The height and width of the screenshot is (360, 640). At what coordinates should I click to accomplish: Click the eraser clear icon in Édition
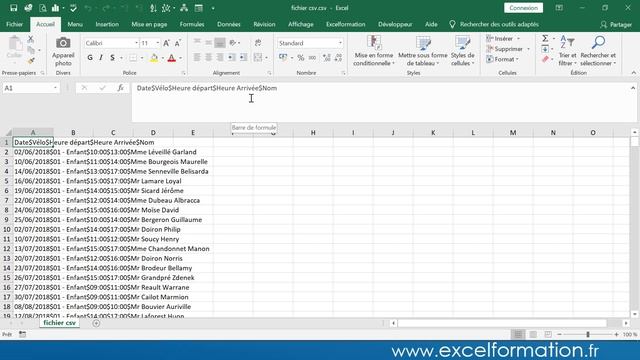pos(545,60)
